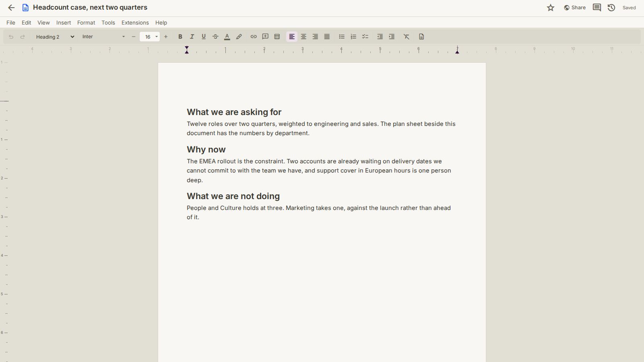Click the 'Why now' heading

pyautogui.click(x=206, y=150)
